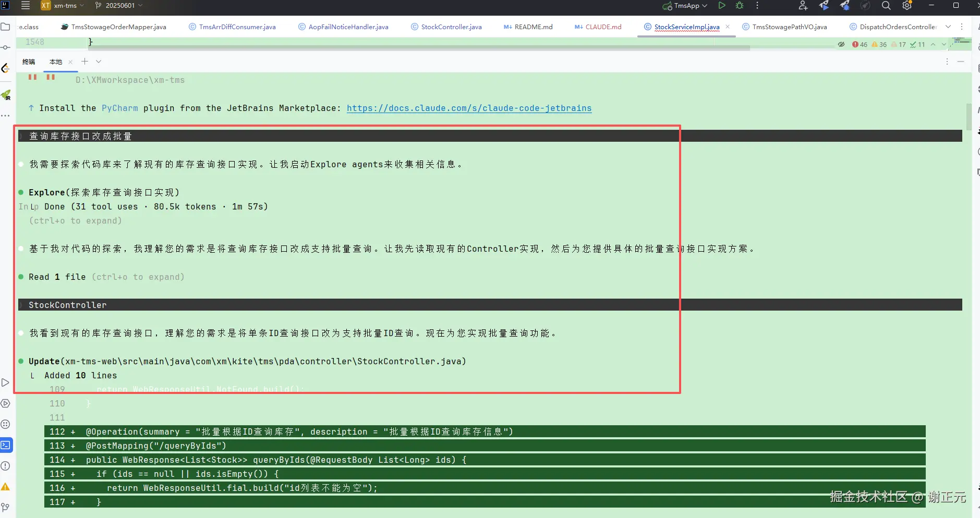Open new terminal session type dropdown
Screen dimensions: 980x518
pyautogui.click(x=99, y=61)
